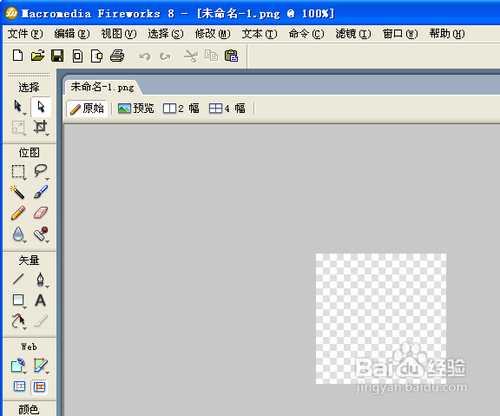Switch to the 2 幅 split view
500x416 pixels.
click(x=181, y=108)
